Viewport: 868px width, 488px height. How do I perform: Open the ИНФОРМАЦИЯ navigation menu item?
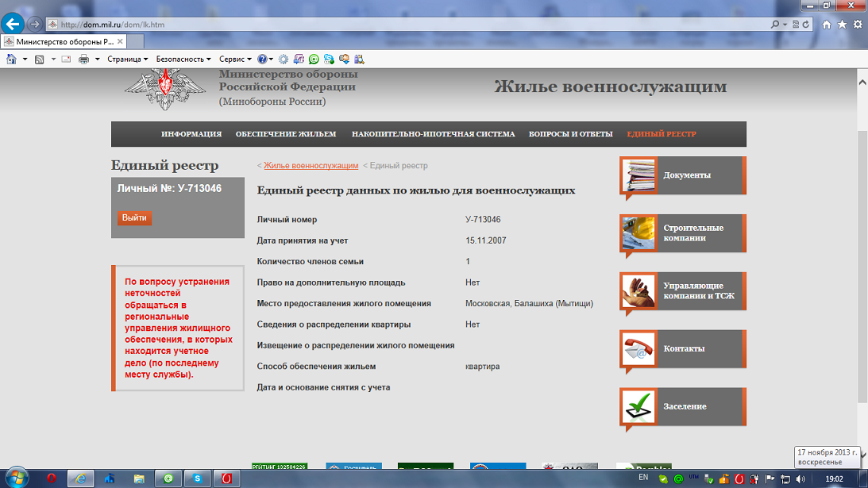(x=191, y=134)
